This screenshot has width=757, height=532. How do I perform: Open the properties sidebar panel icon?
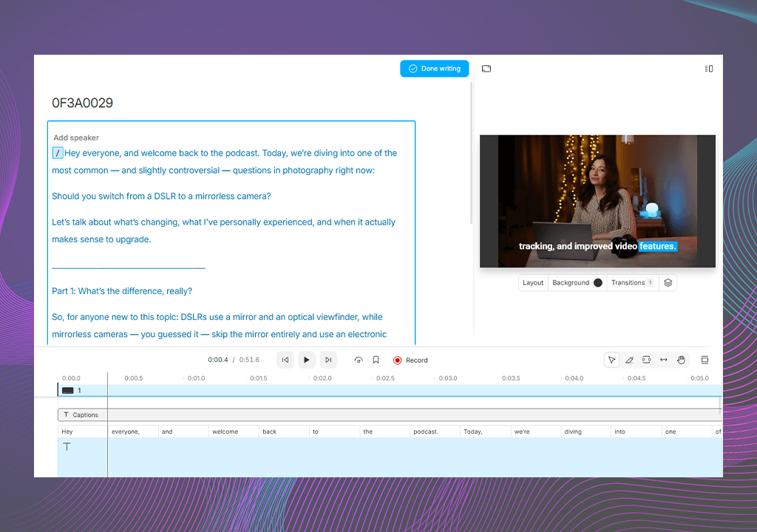tap(708, 69)
